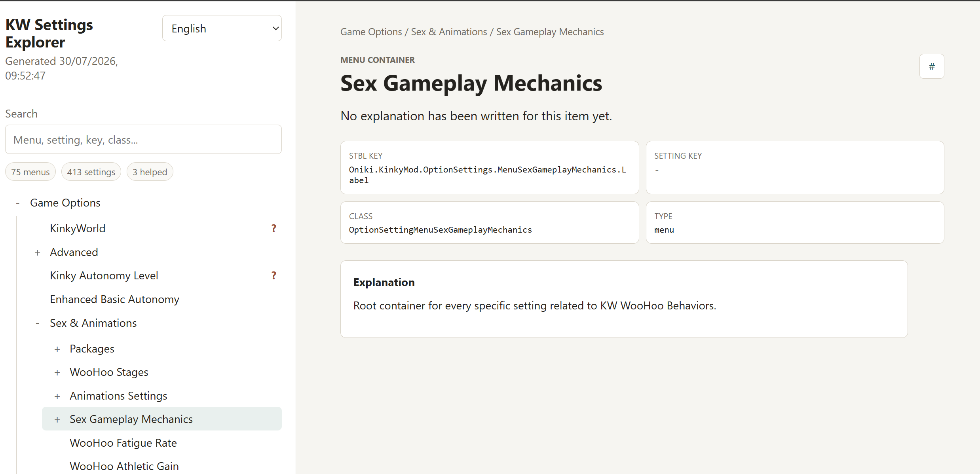Click the question mark beside Kinky Autonomy Level

[x=273, y=275]
